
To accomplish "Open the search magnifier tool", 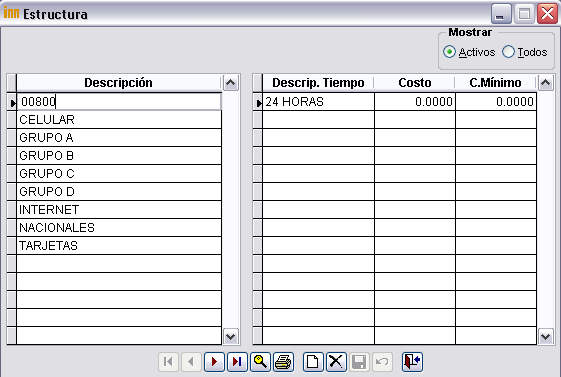I will pos(260,362).
